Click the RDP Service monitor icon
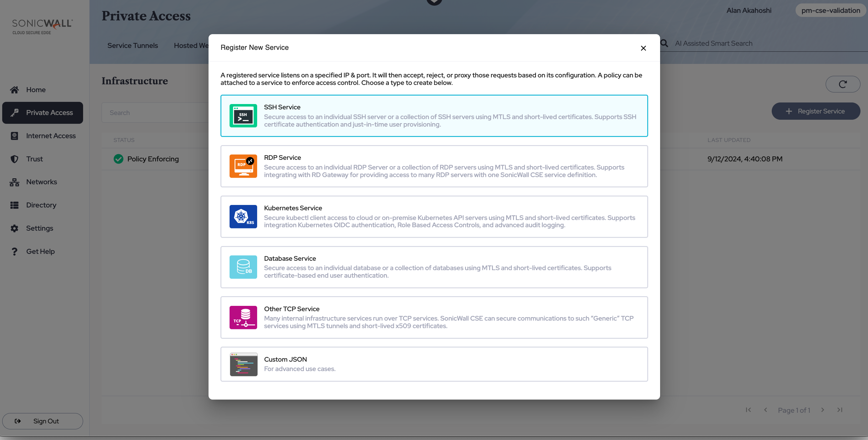This screenshot has height=440, width=868. [x=243, y=166]
